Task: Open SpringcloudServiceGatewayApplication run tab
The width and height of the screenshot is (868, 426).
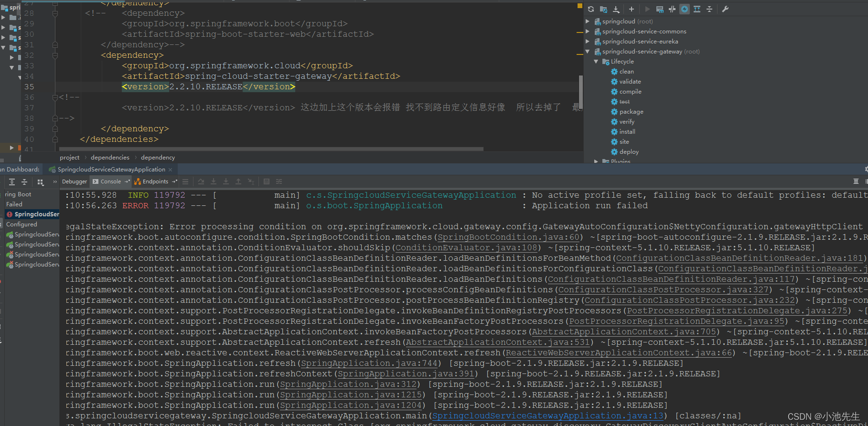Action: tap(111, 170)
